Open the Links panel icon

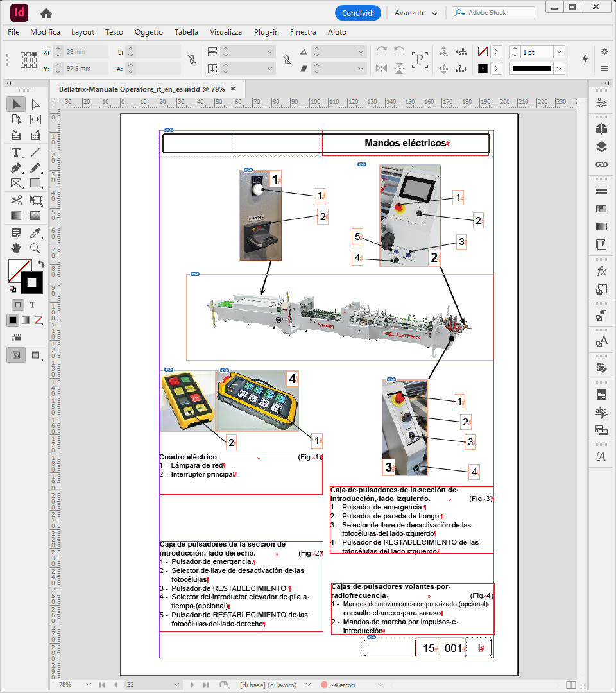pyautogui.click(x=601, y=164)
